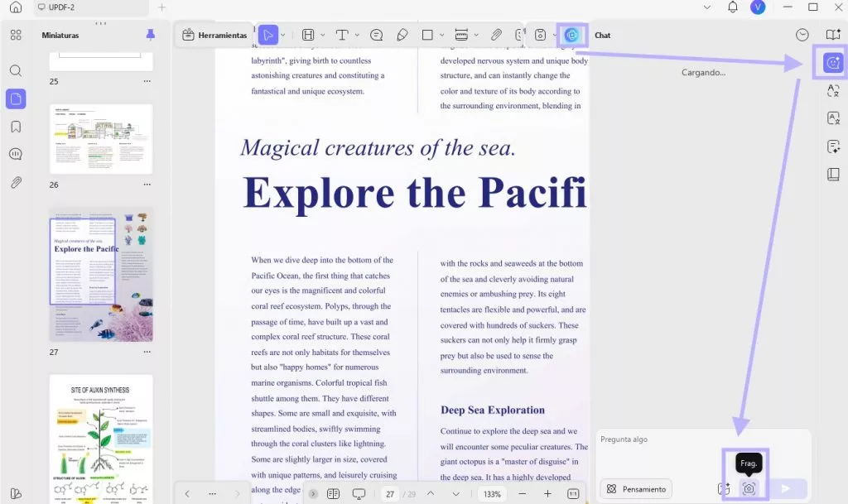Screen dimensions: 848x504
Task: Open the notifications bell
Action: click(x=732, y=7)
